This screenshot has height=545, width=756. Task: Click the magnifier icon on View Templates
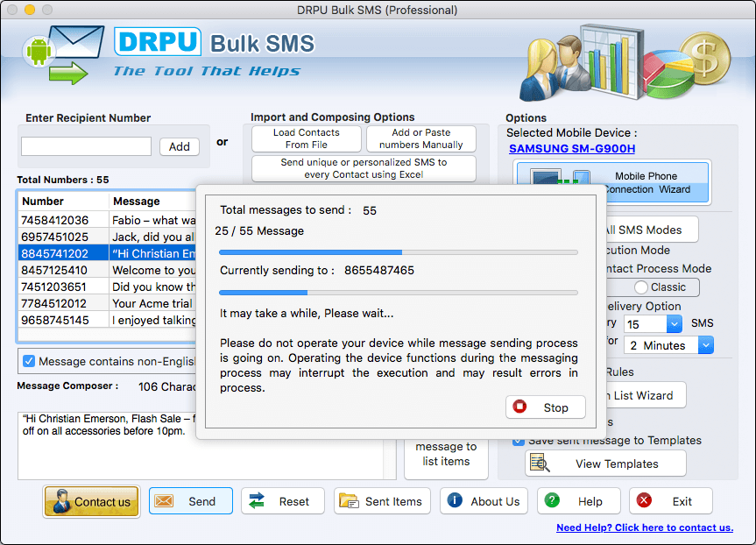click(x=540, y=463)
